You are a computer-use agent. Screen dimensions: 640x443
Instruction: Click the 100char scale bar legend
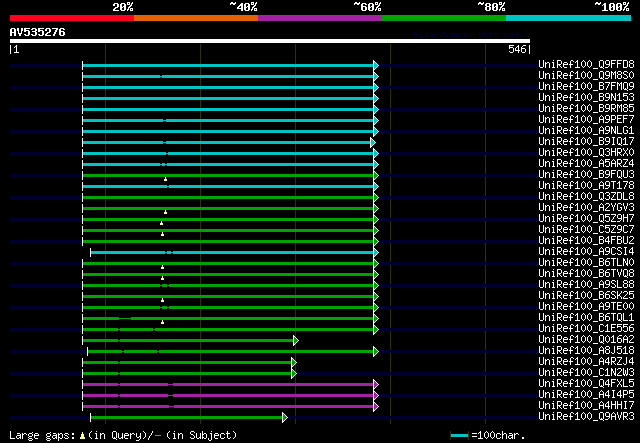(459, 436)
